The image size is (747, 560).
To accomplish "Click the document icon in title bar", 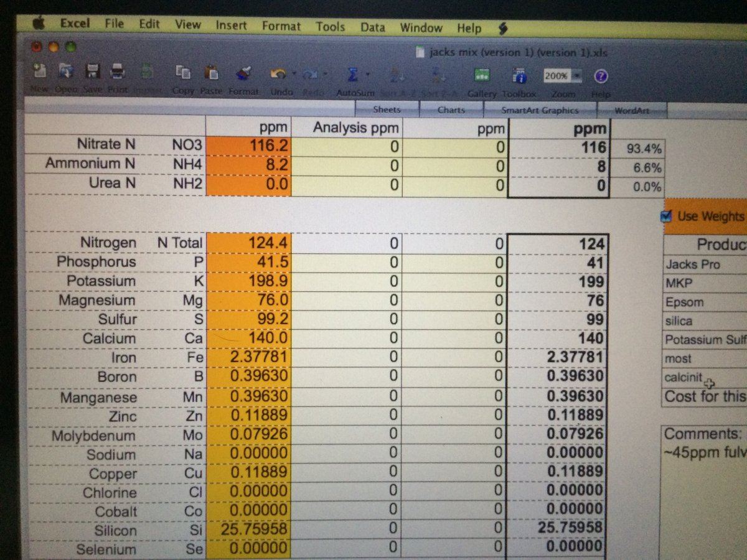I will 420,52.
